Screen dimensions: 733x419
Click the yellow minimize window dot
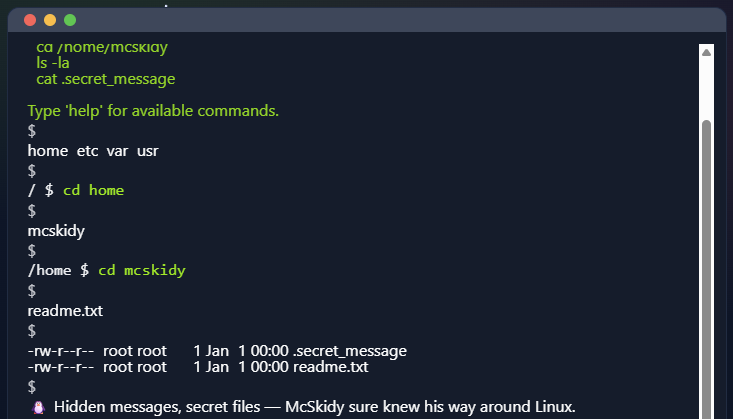coord(49,20)
